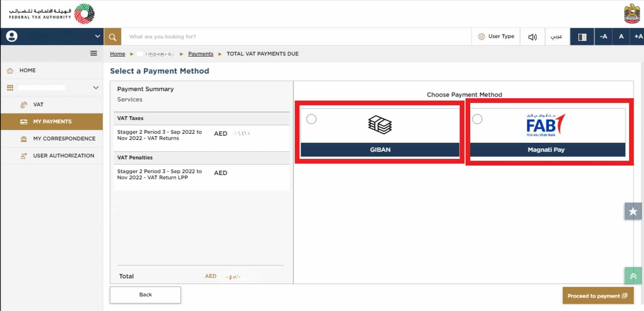Click the star favorites icon

633,212
